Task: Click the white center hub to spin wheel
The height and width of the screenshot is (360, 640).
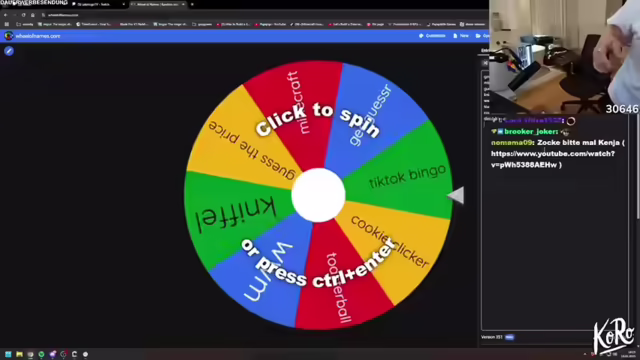Action: click(x=318, y=195)
